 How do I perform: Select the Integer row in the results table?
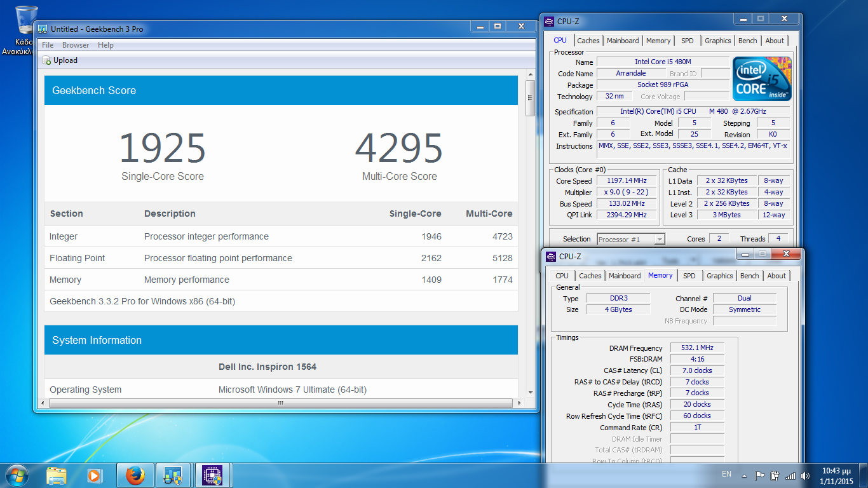pyautogui.click(x=281, y=236)
